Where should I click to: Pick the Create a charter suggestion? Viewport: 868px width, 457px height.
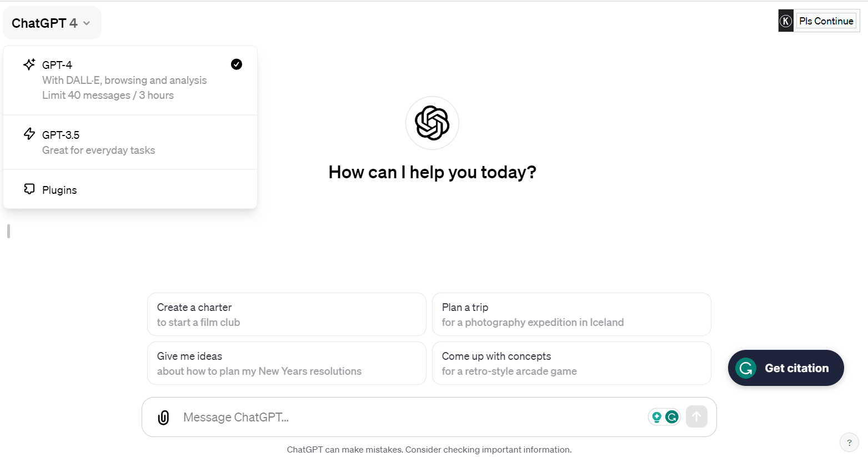click(287, 314)
